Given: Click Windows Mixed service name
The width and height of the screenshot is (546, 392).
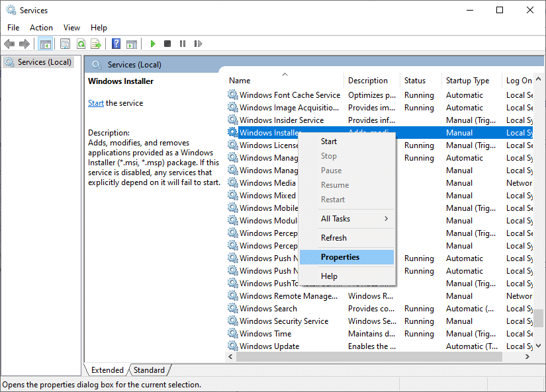Looking at the screenshot, I should coord(267,196).
